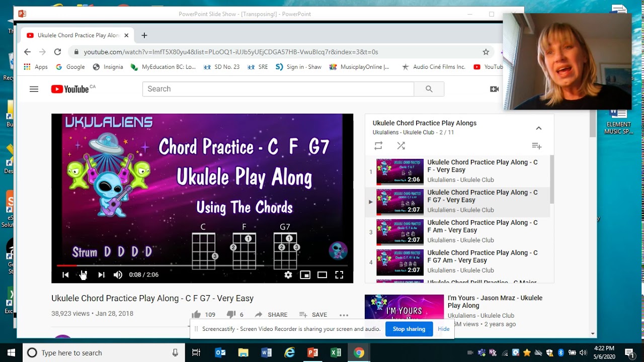Seek on the video progress bar
The image size is (644, 362).
202,265
